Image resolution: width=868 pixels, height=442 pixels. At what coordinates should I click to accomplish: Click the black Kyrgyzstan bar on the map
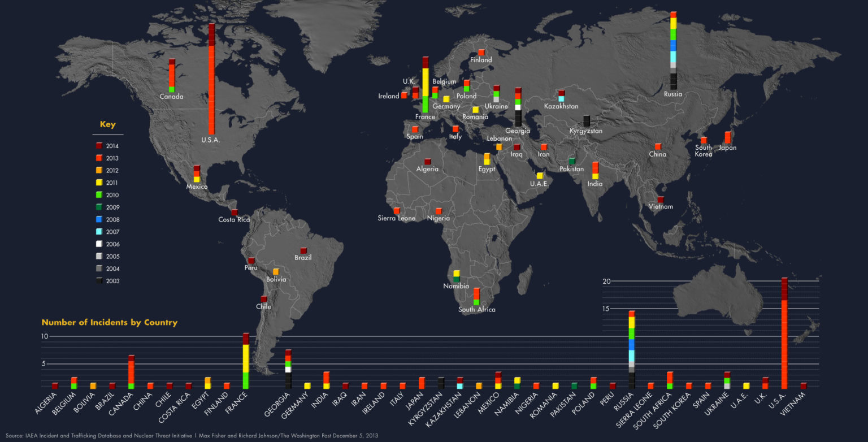point(586,120)
